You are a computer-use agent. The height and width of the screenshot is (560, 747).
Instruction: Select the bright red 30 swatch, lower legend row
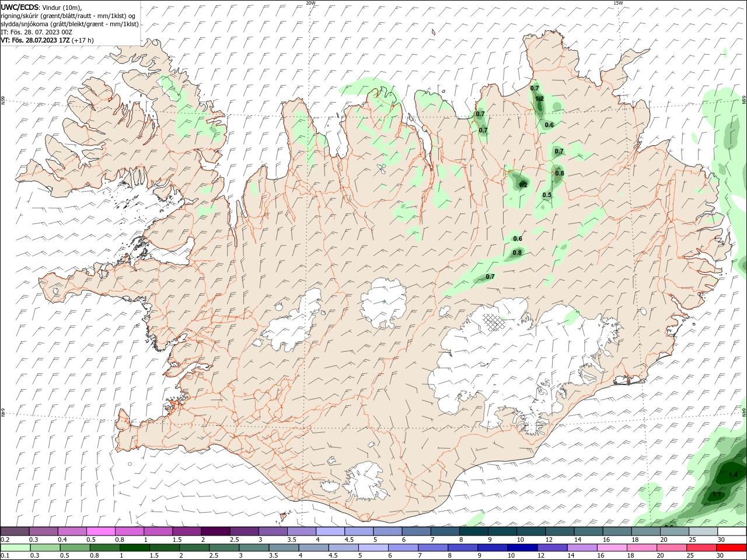pos(732,548)
